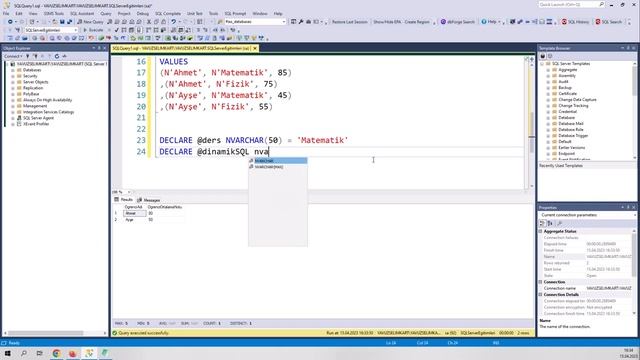Expand the Aggregate templates folder
Screen dimensions: 640x360
point(548,70)
